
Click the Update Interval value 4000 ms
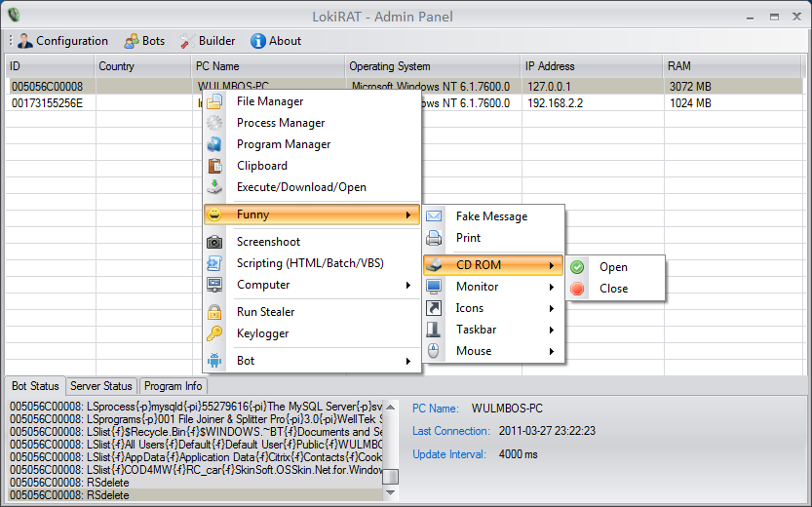point(518,454)
